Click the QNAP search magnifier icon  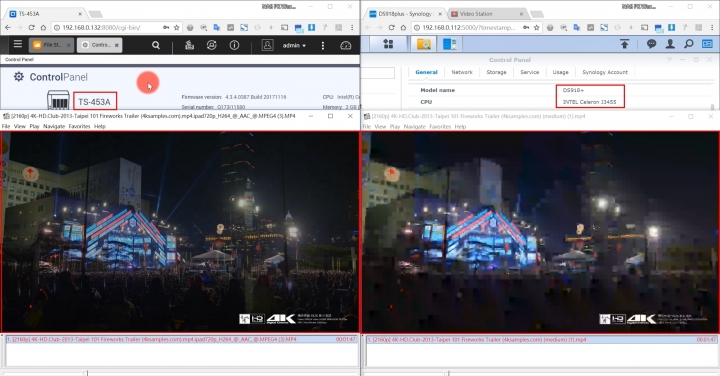tap(156, 45)
